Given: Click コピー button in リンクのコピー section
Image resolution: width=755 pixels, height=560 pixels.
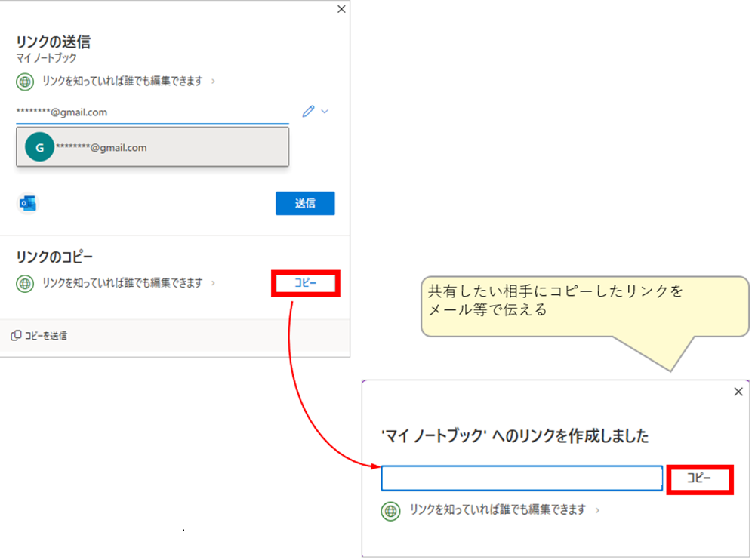Looking at the screenshot, I should [x=305, y=283].
